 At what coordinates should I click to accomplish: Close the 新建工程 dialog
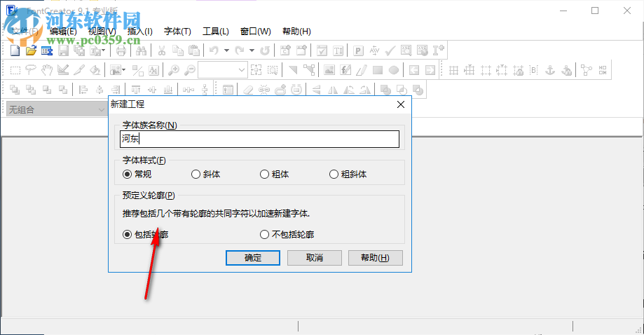(401, 104)
